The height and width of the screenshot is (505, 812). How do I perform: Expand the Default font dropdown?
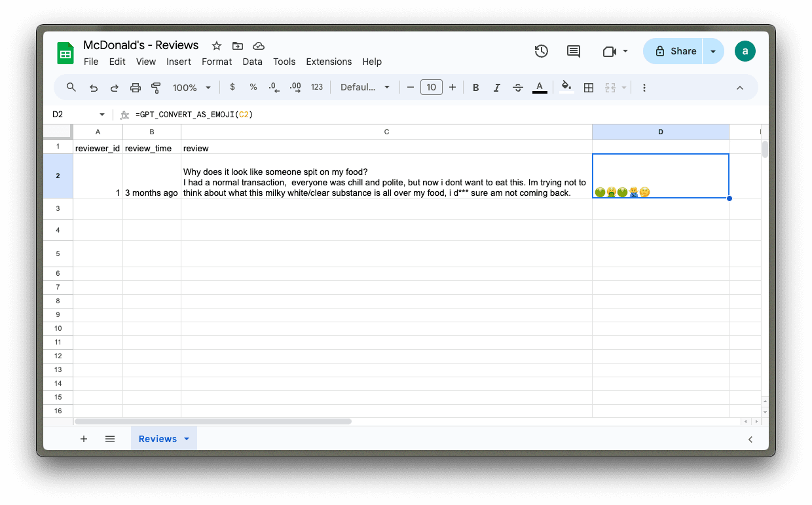point(365,87)
